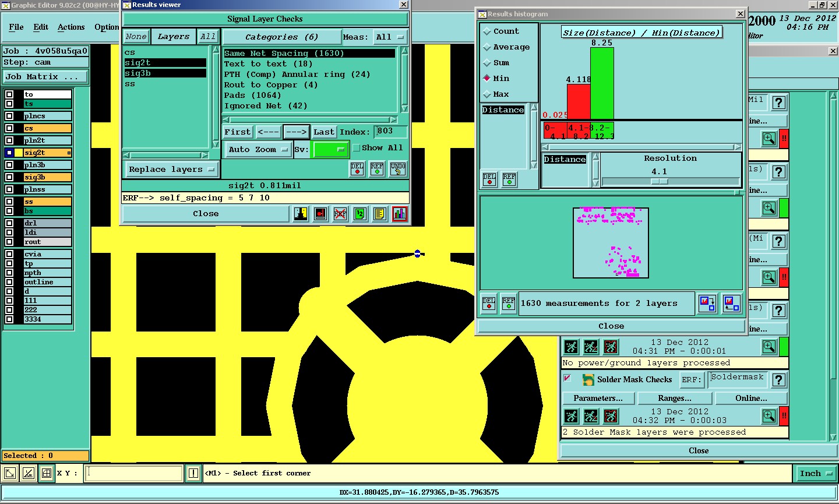Image resolution: width=839 pixels, height=504 pixels.
Task: Open the File menu
Action: pos(16,27)
